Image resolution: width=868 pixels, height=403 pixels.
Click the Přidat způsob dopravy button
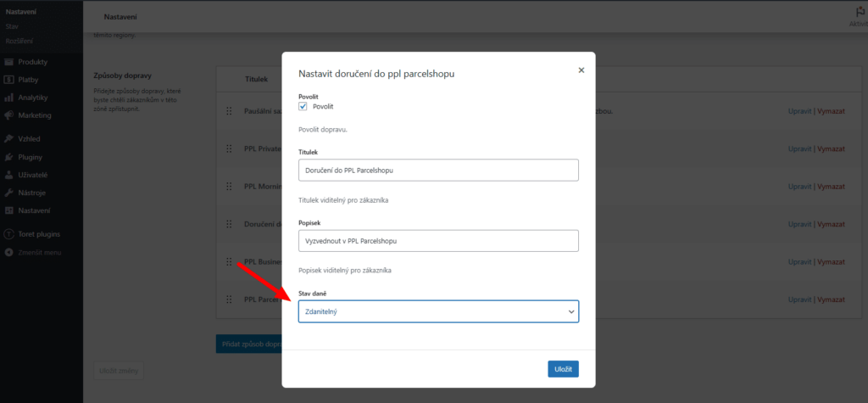[249, 344]
